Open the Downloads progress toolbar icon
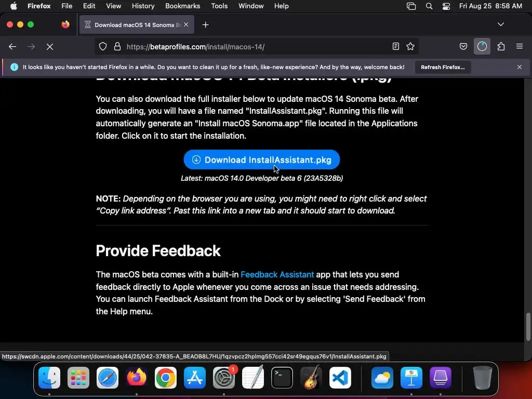Viewport: 532px width, 399px height. (x=482, y=46)
